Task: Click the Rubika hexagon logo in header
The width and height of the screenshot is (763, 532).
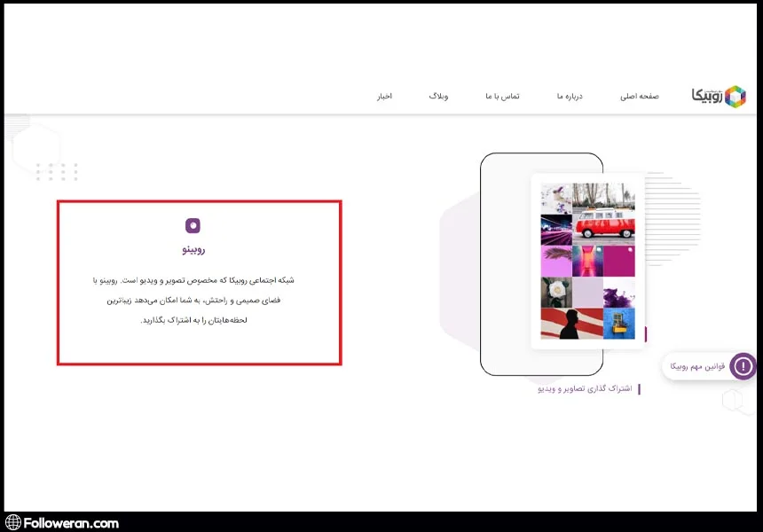Action: click(735, 96)
